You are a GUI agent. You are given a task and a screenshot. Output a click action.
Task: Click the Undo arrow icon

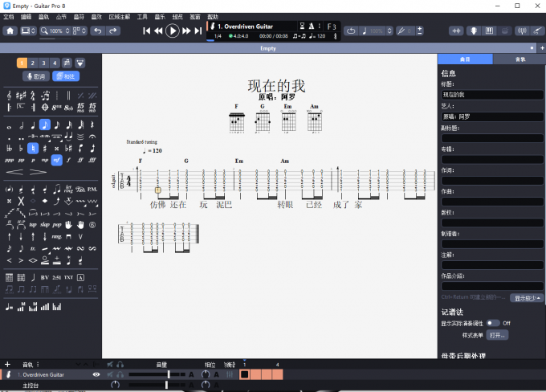97,31
